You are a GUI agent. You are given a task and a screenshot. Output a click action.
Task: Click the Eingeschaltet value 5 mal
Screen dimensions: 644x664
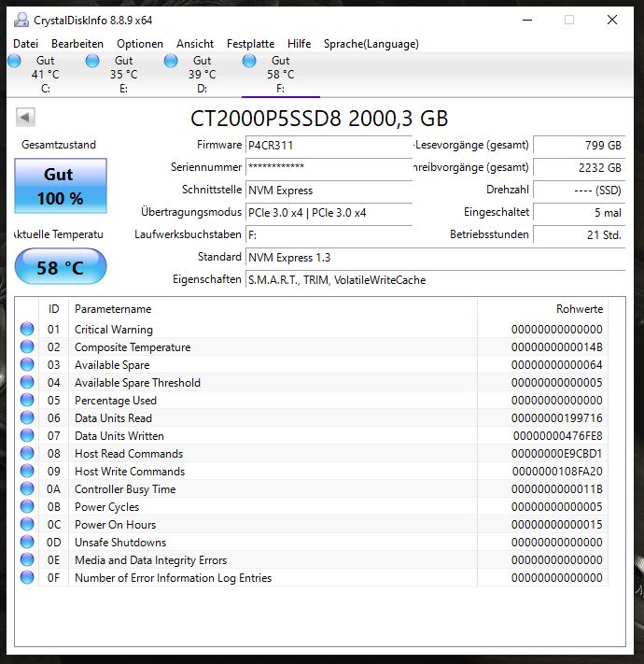(579, 213)
